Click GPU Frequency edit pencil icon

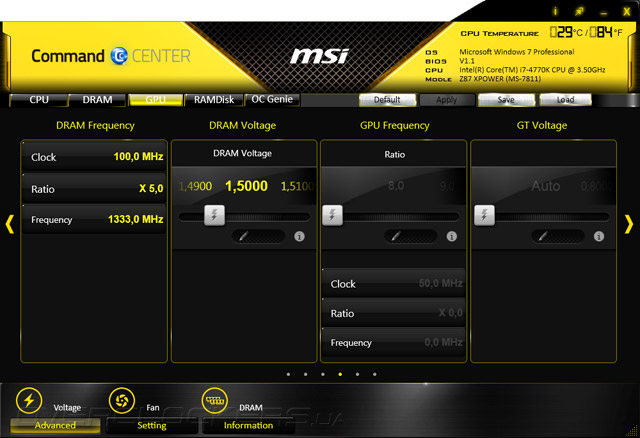[395, 236]
